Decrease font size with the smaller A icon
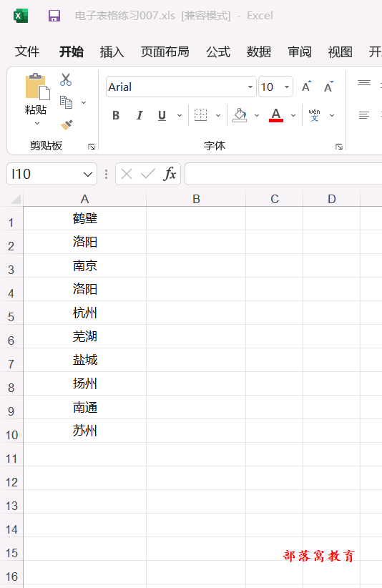The width and height of the screenshot is (382, 588). pyautogui.click(x=328, y=87)
